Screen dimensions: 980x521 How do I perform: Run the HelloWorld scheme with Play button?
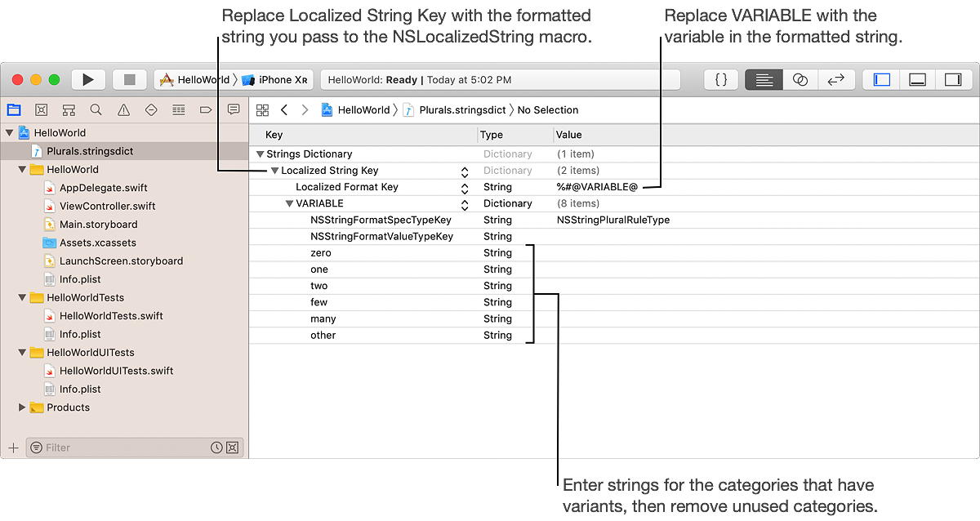pos(88,79)
